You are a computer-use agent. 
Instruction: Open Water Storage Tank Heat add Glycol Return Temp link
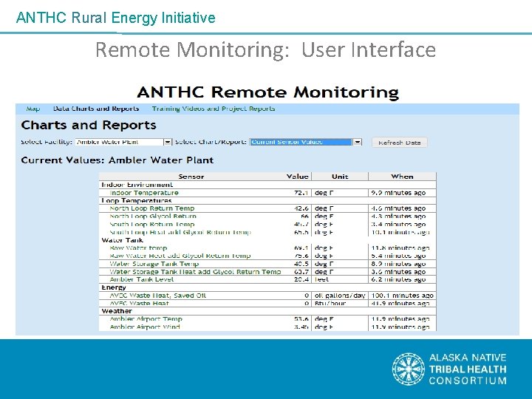(195, 272)
